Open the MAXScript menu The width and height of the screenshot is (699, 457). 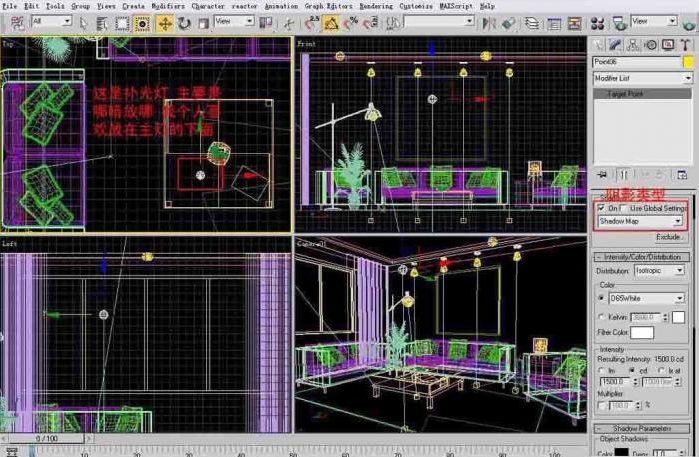coord(456,6)
